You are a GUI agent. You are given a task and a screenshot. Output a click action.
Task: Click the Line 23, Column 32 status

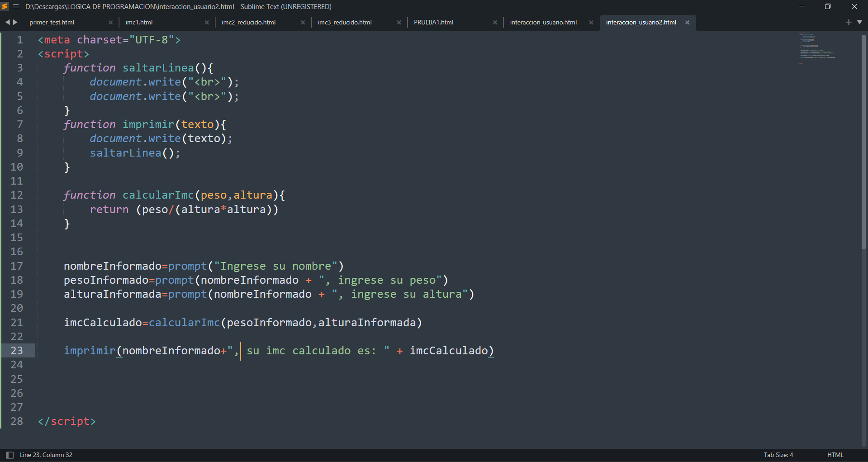[x=46, y=455]
